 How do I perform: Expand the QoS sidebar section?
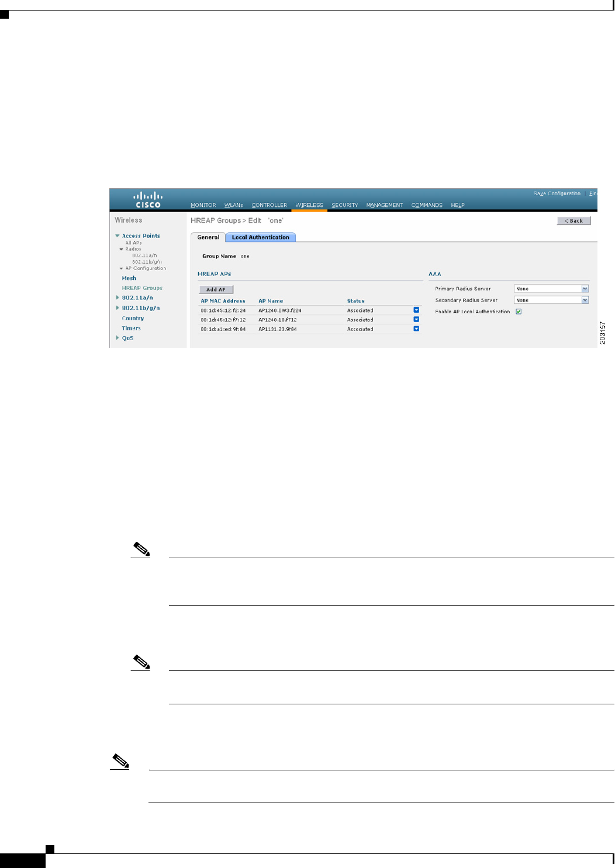click(118, 338)
